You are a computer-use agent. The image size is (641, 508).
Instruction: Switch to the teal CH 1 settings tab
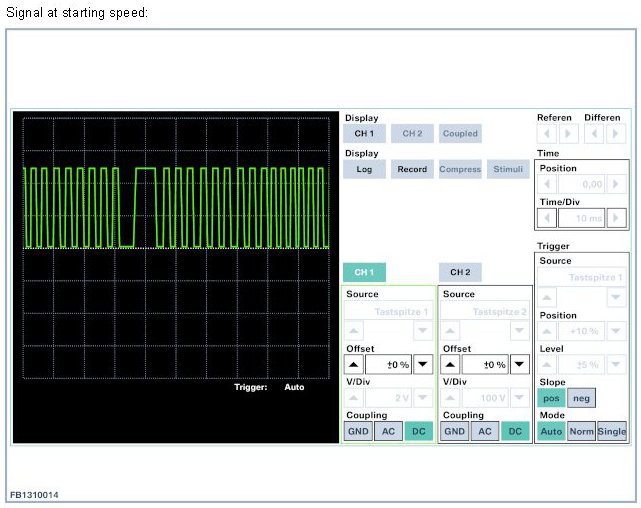(364, 272)
